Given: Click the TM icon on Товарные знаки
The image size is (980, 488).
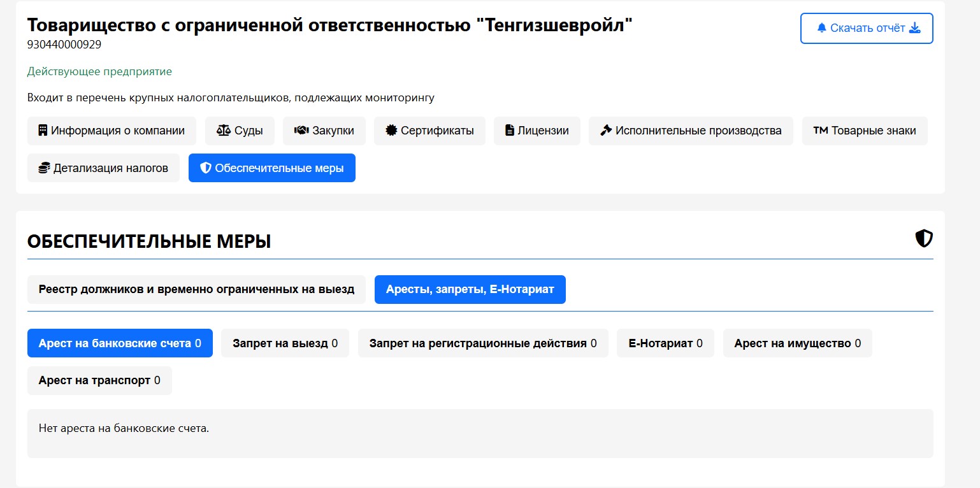Looking at the screenshot, I should click(820, 131).
